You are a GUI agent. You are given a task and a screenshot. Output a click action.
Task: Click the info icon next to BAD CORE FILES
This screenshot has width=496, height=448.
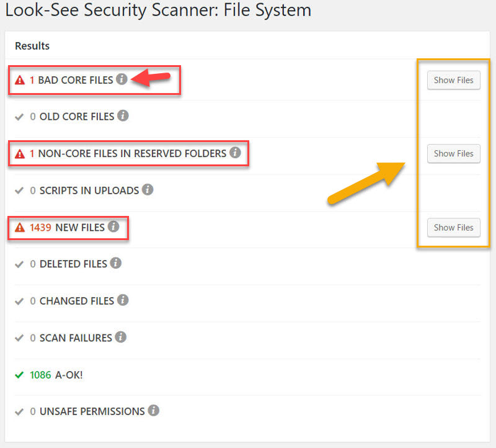pos(122,79)
